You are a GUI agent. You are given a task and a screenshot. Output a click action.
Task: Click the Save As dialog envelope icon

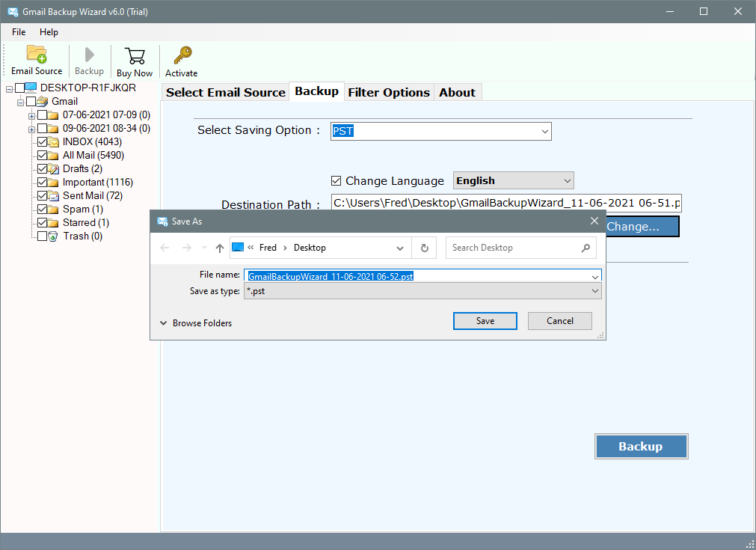[162, 221]
